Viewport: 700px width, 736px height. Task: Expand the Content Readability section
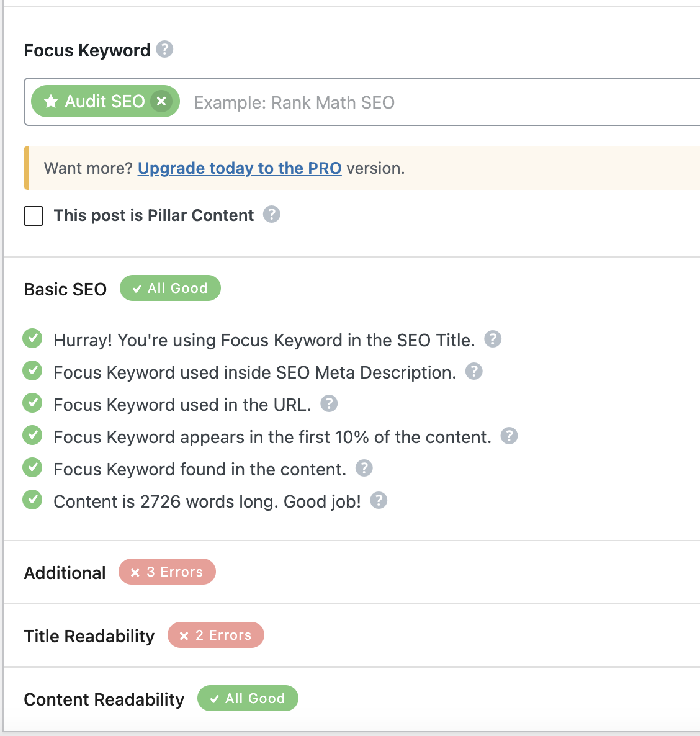[104, 699]
